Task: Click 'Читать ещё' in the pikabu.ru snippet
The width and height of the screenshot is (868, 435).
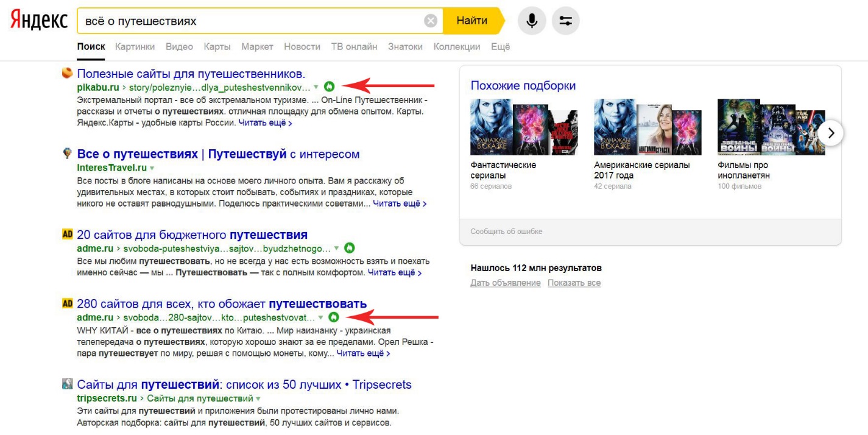Action: click(265, 122)
